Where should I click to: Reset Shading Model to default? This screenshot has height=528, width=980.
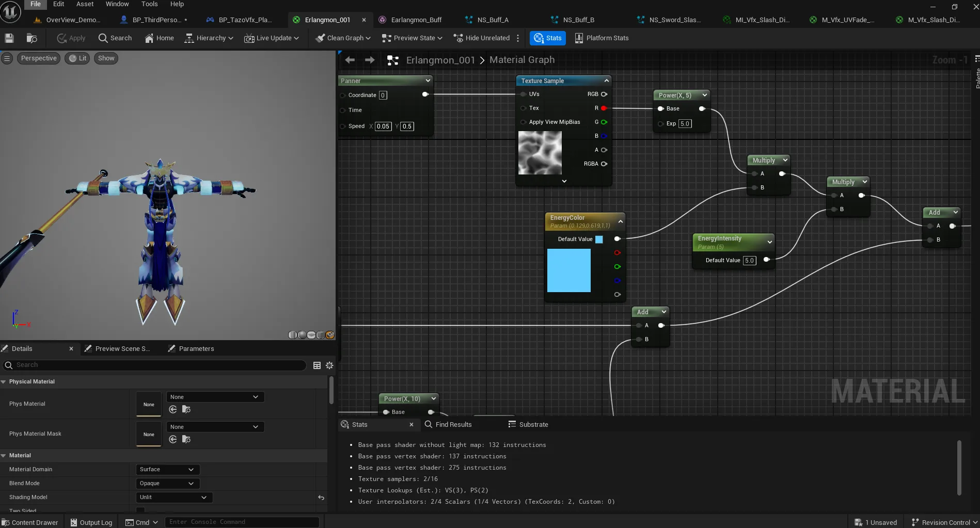coord(321,498)
